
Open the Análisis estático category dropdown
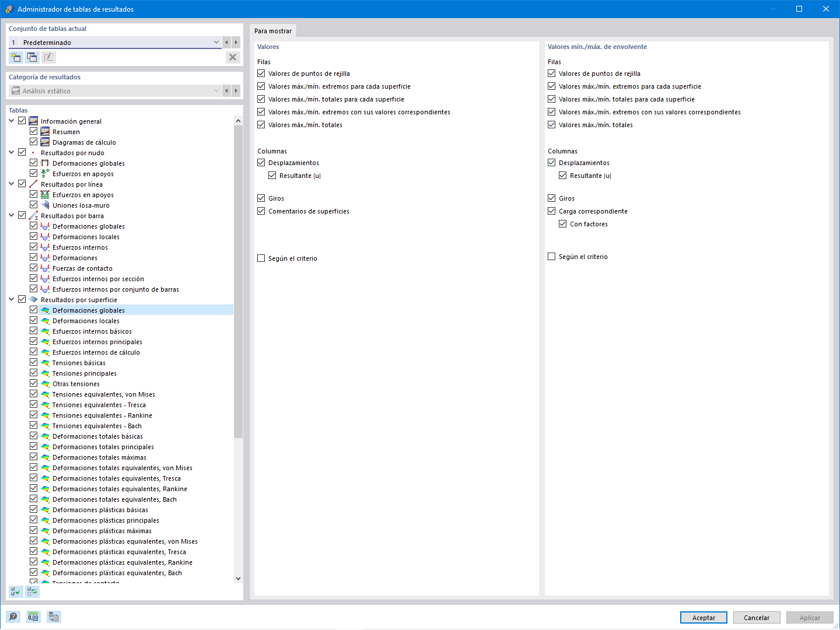(216, 90)
